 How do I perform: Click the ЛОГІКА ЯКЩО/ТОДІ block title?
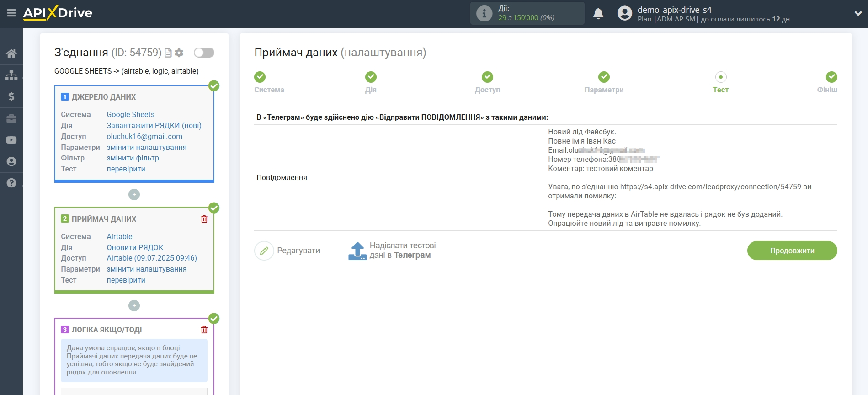[x=107, y=330]
